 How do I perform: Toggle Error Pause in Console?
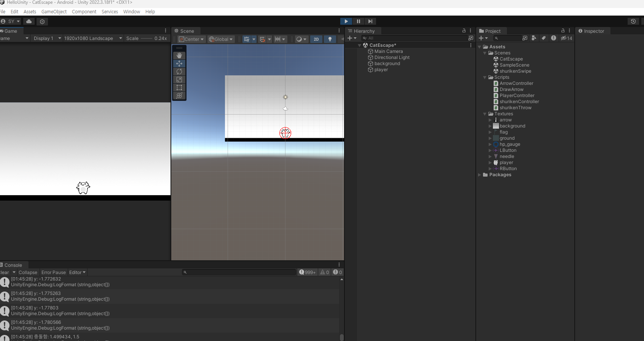pos(53,272)
